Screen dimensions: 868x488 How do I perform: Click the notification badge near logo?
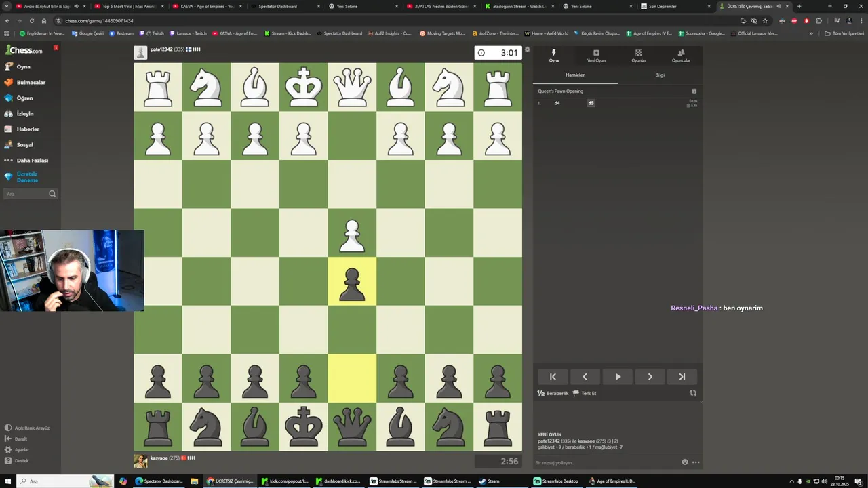click(56, 47)
